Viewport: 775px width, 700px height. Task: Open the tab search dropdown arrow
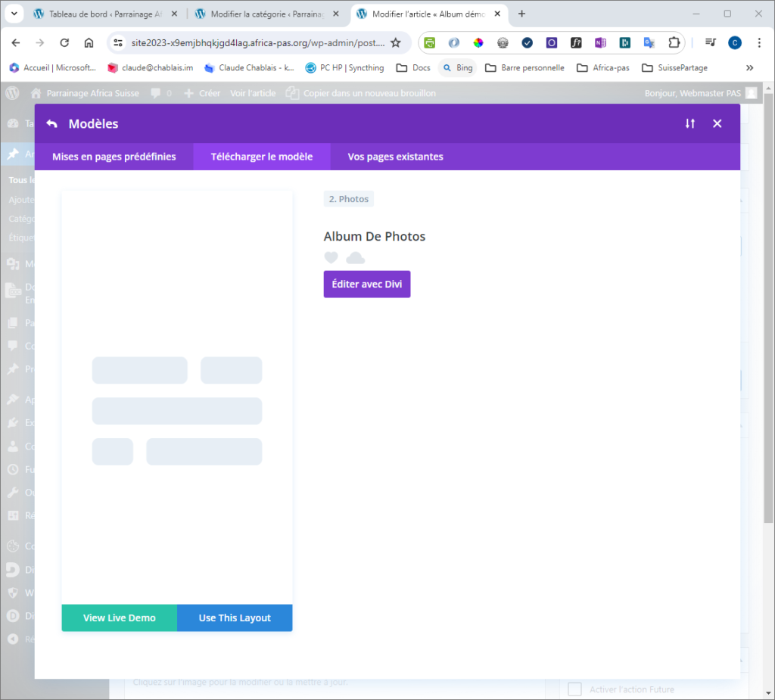tap(14, 14)
